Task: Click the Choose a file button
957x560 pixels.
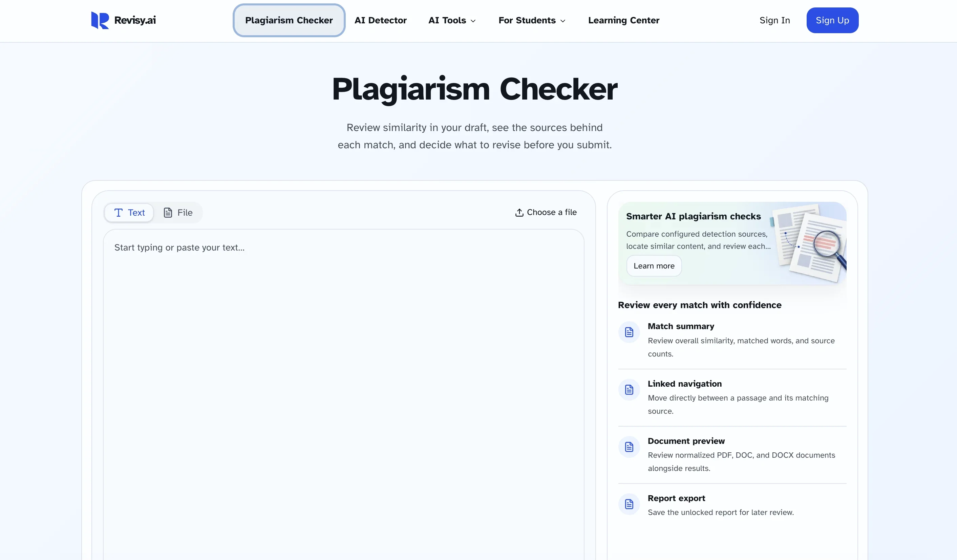Action: tap(546, 213)
